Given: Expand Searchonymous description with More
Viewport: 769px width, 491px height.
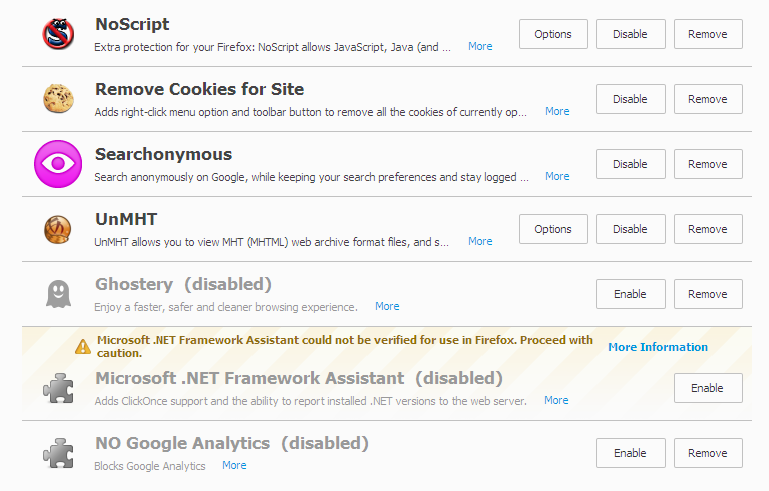Looking at the screenshot, I should click(x=557, y=176).
